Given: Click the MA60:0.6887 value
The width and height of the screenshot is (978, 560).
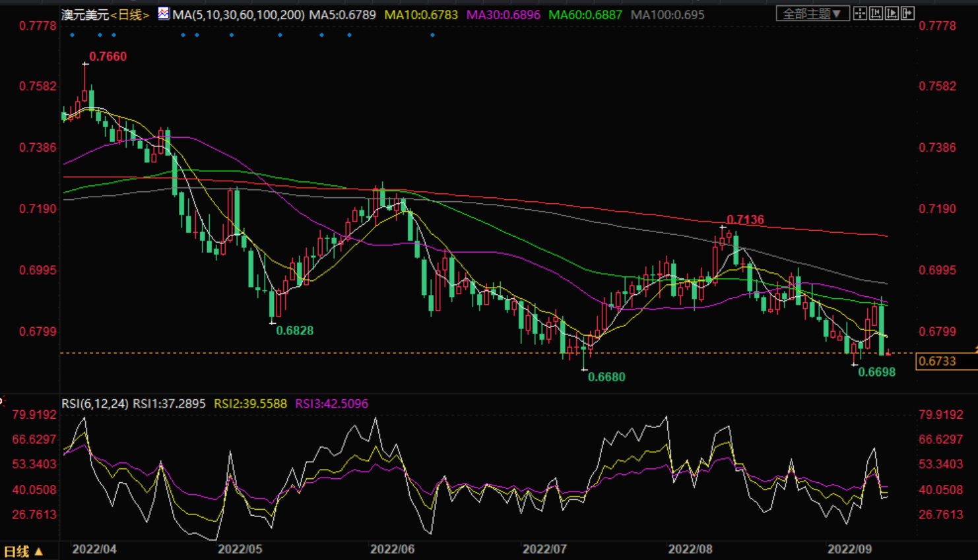Looking at the screenshot, I should 585,15.
